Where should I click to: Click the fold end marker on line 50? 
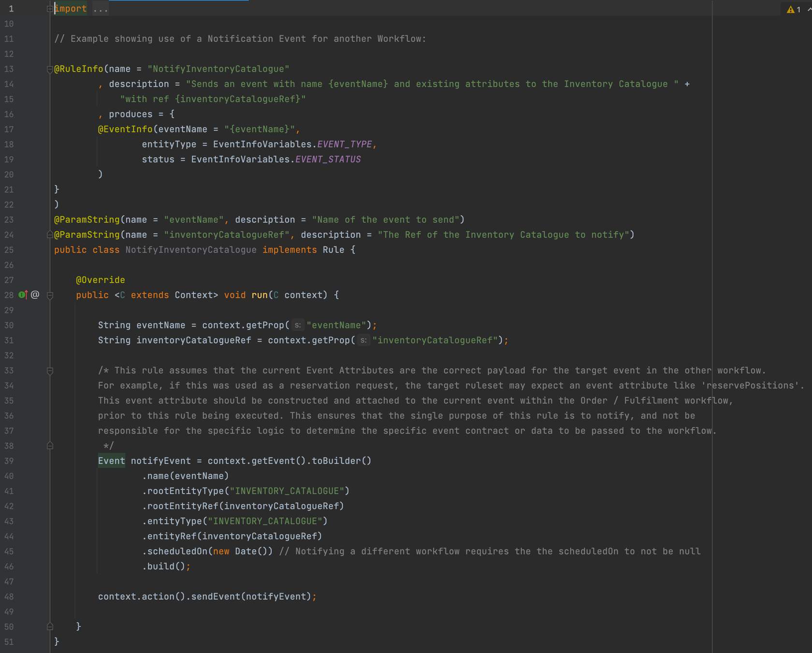(x=50, y=627)
